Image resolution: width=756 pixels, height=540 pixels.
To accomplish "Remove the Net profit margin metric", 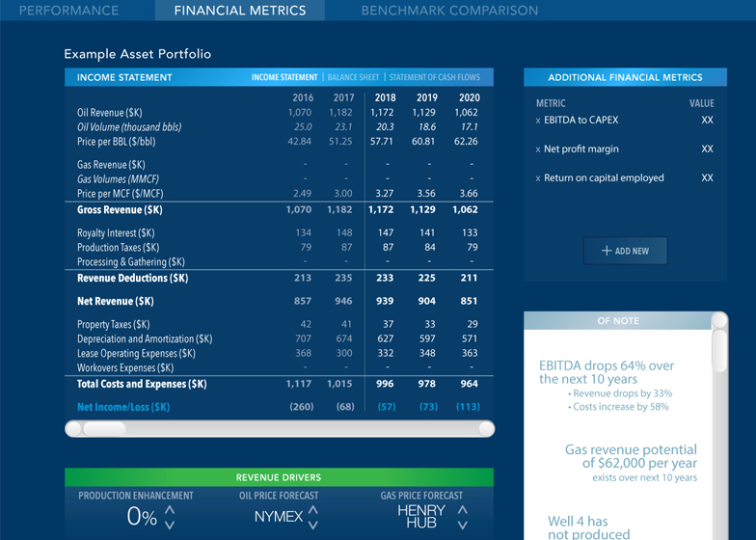I will 538,149.
